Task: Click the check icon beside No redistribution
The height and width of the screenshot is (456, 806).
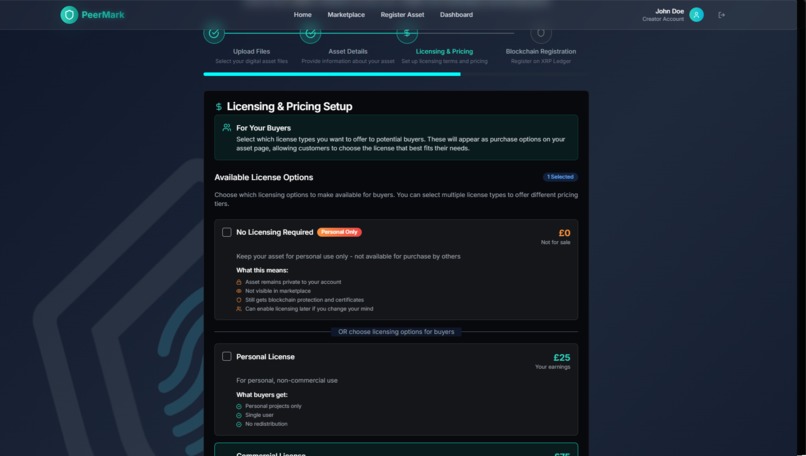Action: pos(239,424)
